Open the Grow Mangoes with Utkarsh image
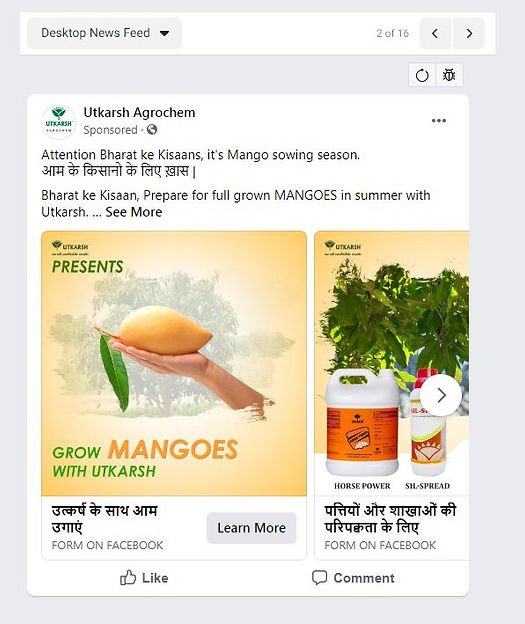Screen dimensions: 525x624 [174, 363]
